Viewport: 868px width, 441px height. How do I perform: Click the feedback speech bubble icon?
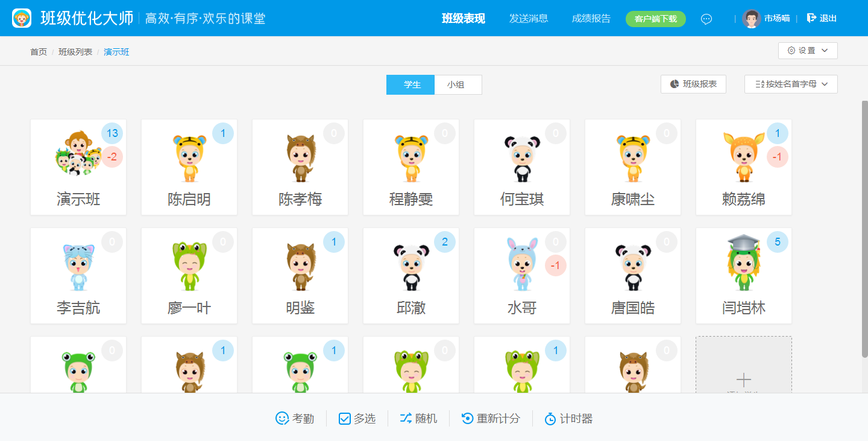click(x=706, y=19)
